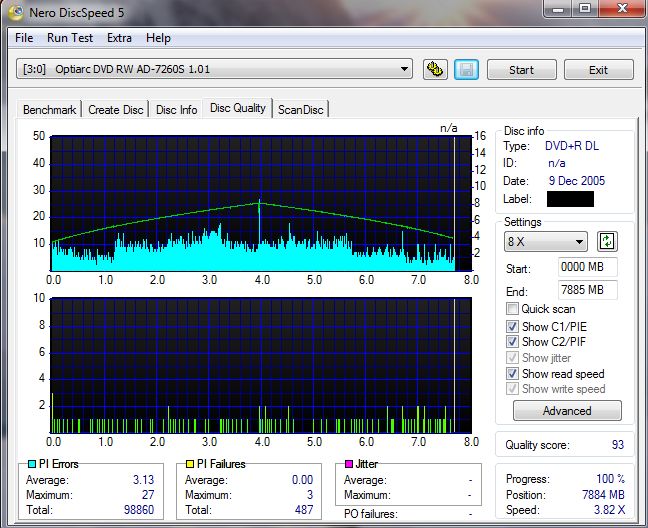Image resolution: width=648 pixels, height=528 pixels.
Task: Toggle the Show jitter checkbox
Action: click(512, 357)
